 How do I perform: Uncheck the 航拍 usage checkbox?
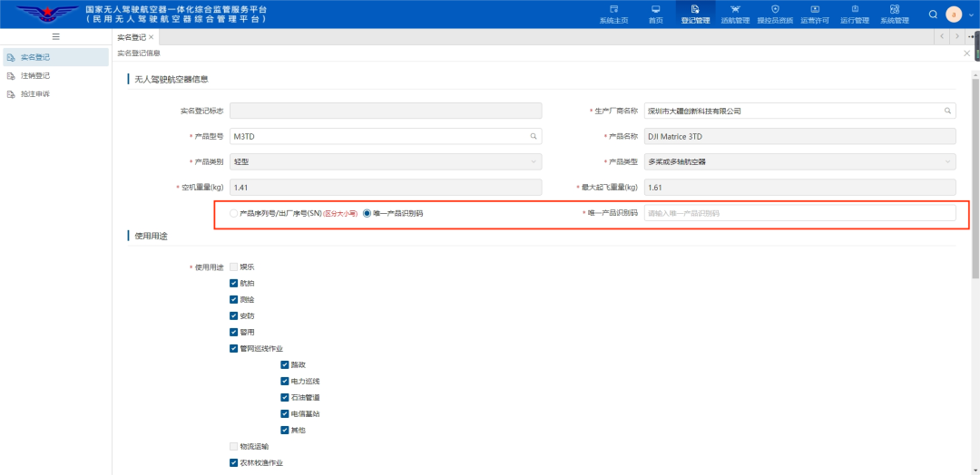tap(234, 283)
